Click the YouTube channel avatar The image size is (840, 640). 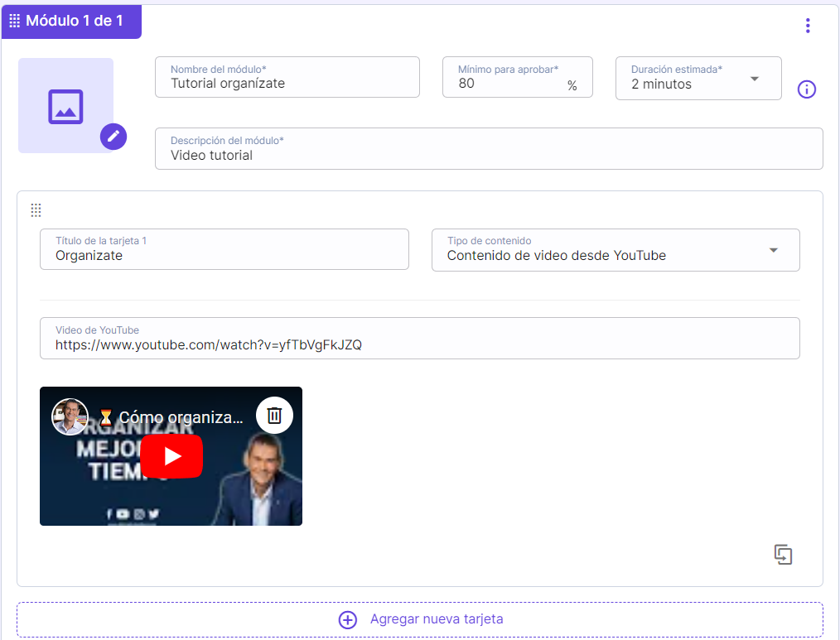point(70,416)
